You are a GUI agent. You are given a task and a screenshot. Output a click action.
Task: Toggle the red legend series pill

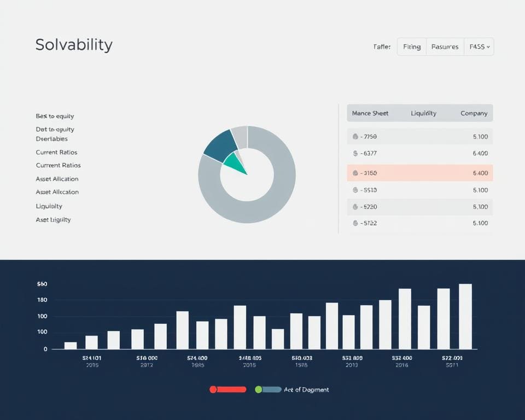228,389
